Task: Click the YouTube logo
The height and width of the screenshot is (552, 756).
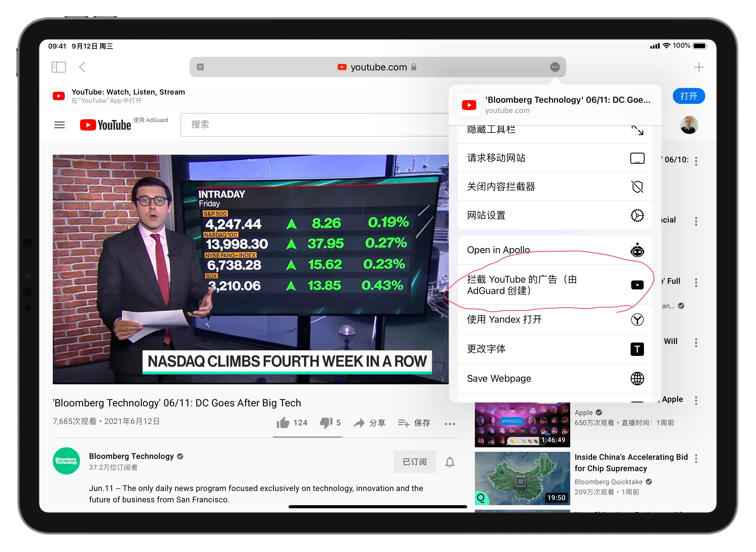Action: click(x=106, y=125)
